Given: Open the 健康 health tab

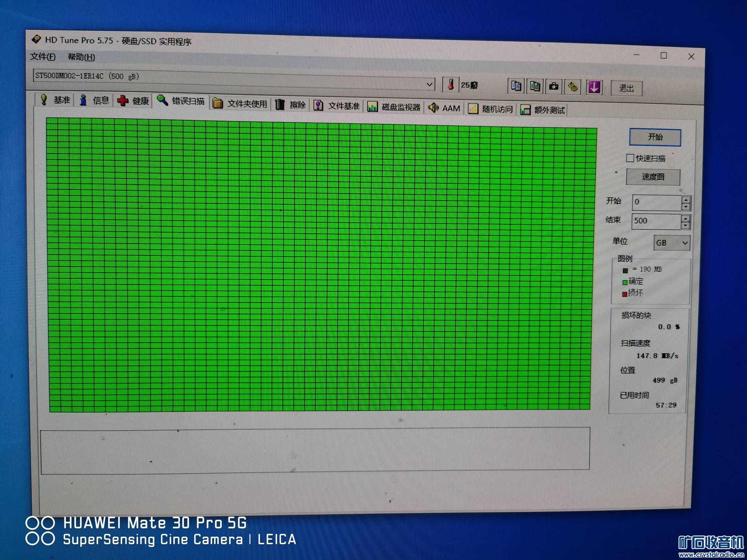Looking at the screenshot, I should (x=133, y=101).
